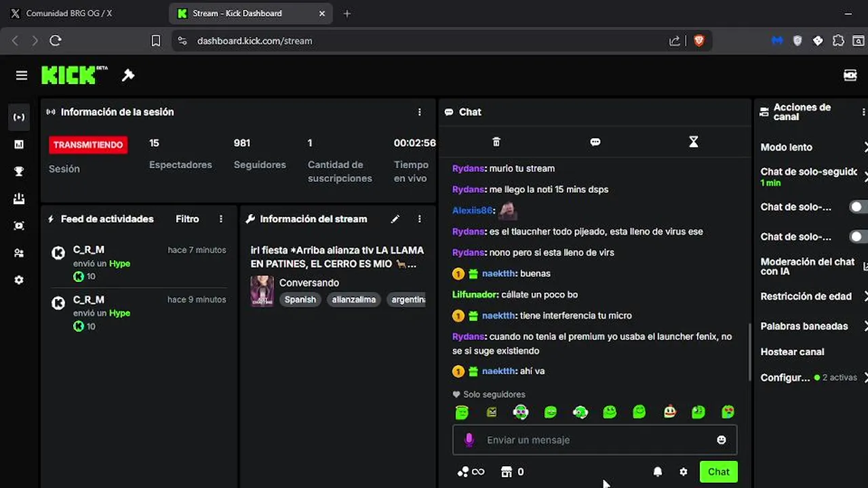Edit stream information with the pencil icon

pyautogui.click(x=395, y=219)
